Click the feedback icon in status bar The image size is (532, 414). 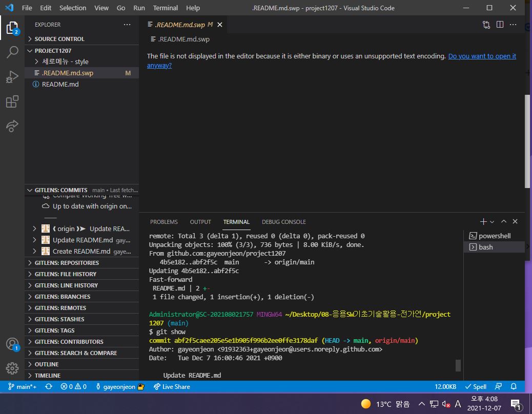pyautogui.click(x=498, y=387)
